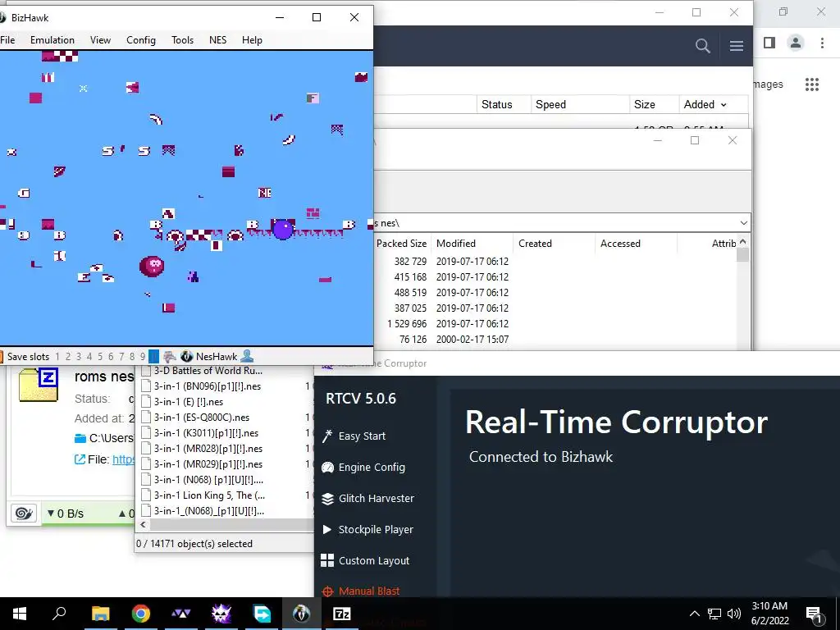Select save slot 9 in BizHawk status bar
Screen dimensions: 840x630
click(x=143, y=357)
